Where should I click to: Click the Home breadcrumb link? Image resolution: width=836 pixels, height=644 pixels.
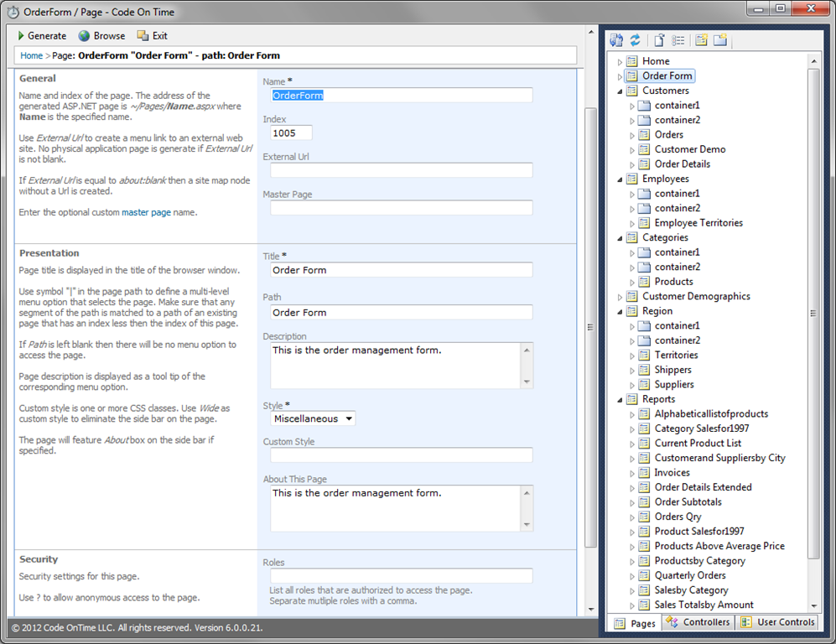32,55
